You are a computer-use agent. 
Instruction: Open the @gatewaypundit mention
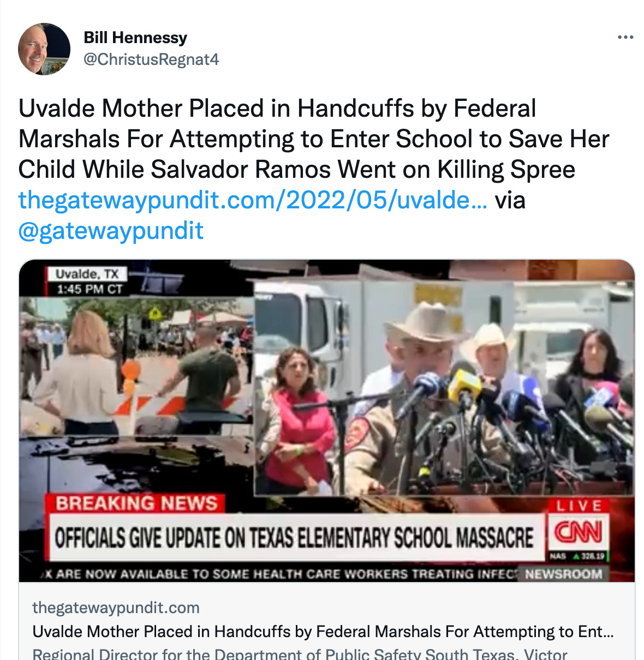click(111, 231)
